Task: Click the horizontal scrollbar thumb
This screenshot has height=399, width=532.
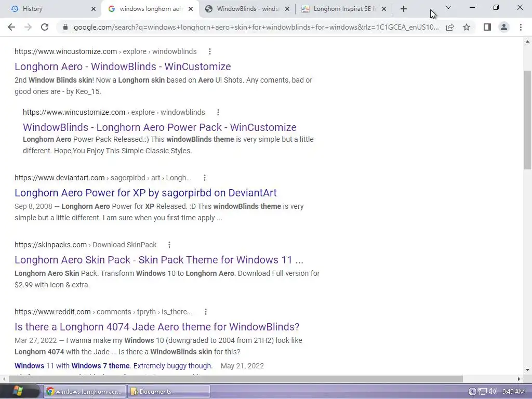Action: [236, 379]
